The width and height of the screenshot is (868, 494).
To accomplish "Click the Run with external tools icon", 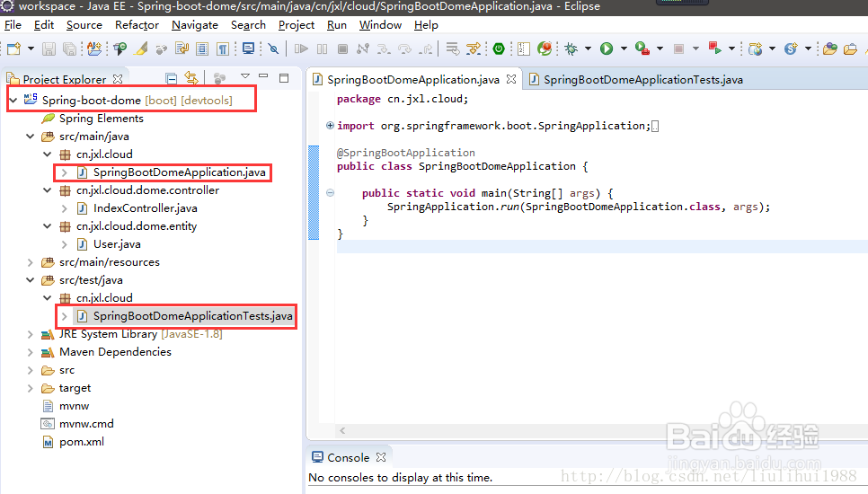I will click(x=642, y=49).
